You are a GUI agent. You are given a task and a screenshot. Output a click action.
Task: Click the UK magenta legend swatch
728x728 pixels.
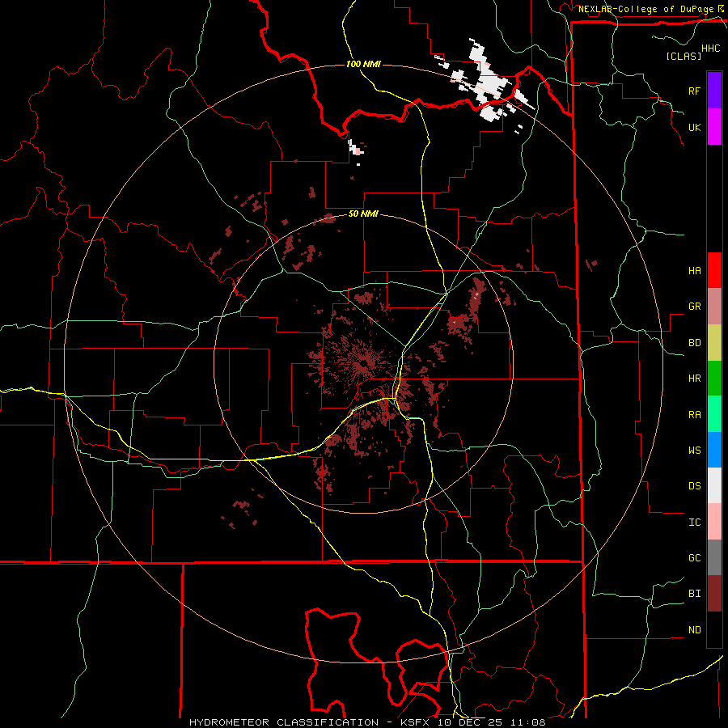click(714, 127)
